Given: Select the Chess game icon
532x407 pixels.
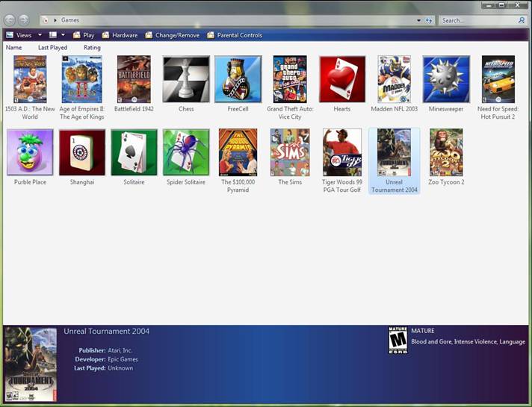Looking at the screenshot, I should [x=186, y=79].
